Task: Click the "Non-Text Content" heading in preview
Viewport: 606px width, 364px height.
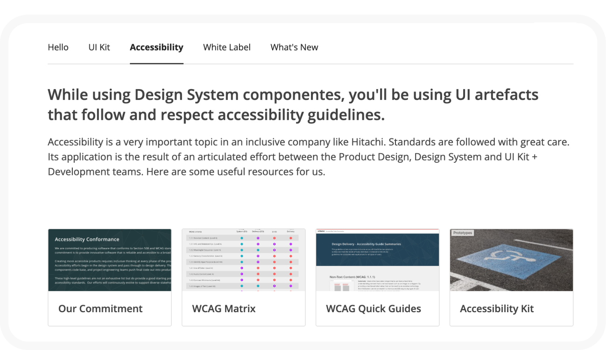Action: point(352,277)
